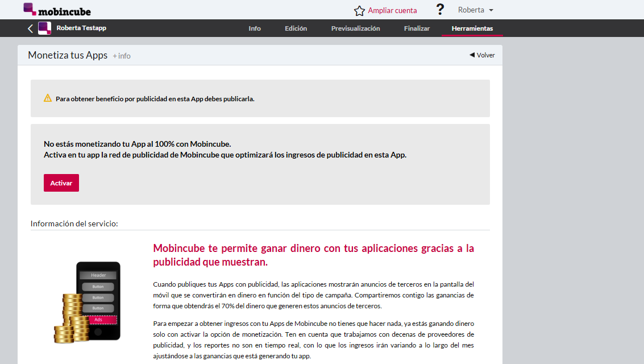The image size is (644, 364).
Task: Go back using the left chevron arrow
Action: (30, 28)
